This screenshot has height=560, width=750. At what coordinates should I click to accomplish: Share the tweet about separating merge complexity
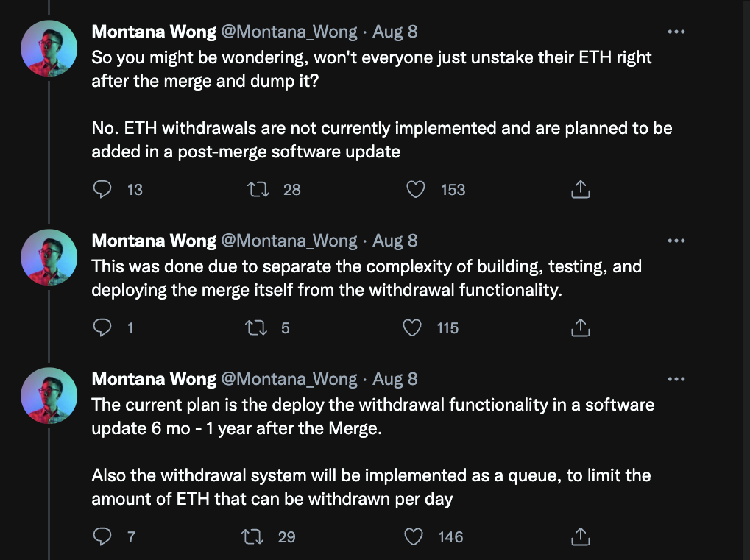click(x=581, y=328)
